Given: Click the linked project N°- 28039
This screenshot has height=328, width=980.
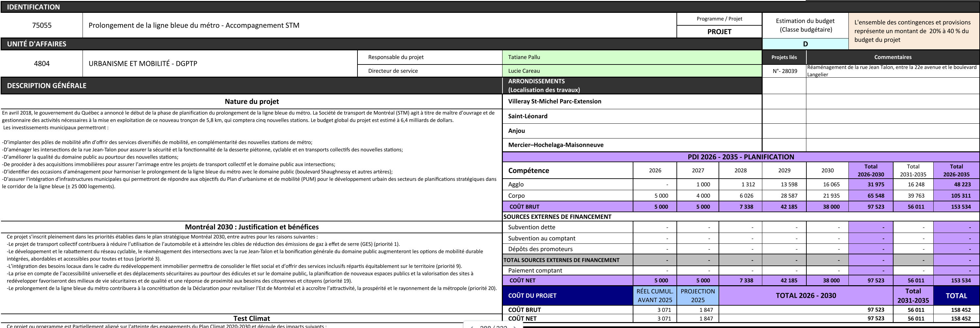Looking at the screenshot, I should [784, 71].
